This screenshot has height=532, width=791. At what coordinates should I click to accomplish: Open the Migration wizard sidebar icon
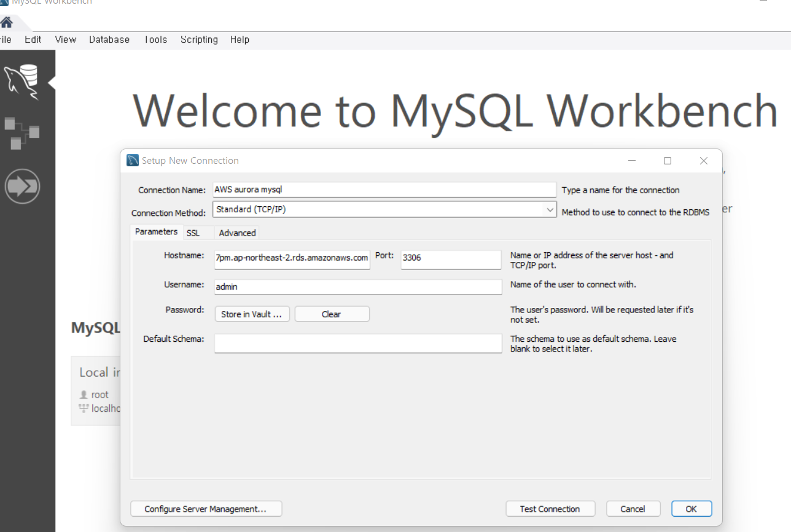tap(22, 186)
